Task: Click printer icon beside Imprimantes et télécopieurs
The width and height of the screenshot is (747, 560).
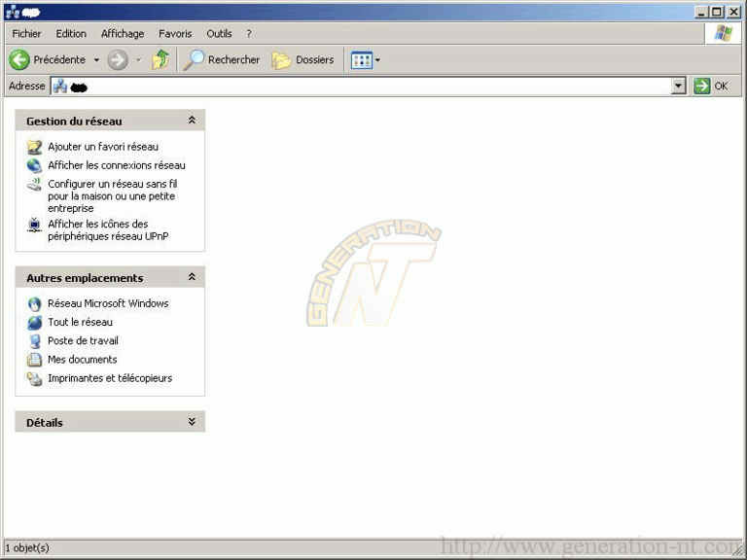Action: coord(34,378)
